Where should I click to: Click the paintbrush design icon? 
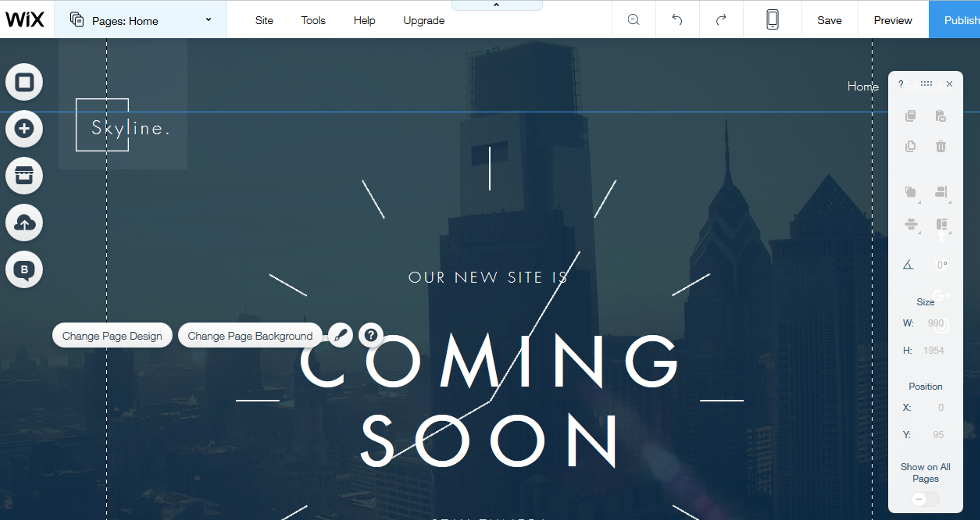(340, 335)
